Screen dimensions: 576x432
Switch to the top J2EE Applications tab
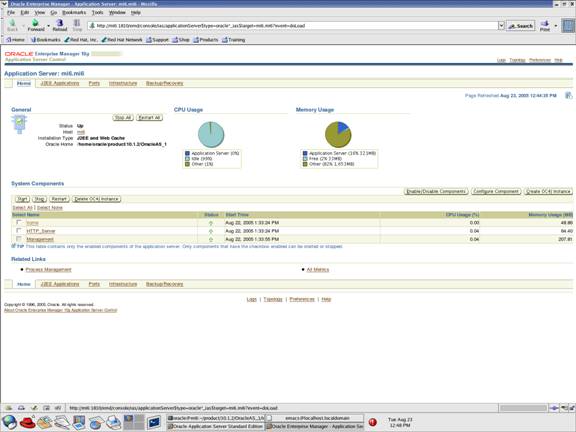tap(60, 83)
